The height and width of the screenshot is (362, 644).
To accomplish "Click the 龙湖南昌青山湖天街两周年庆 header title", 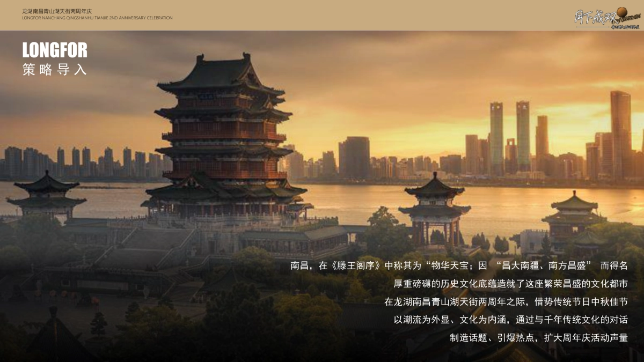I will click(57, 10).
